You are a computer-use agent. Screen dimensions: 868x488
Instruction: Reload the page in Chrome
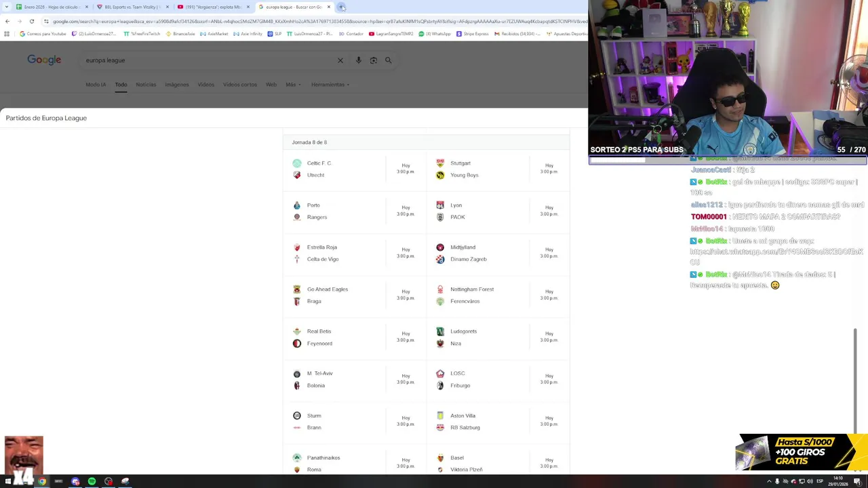tap(32, 21)
